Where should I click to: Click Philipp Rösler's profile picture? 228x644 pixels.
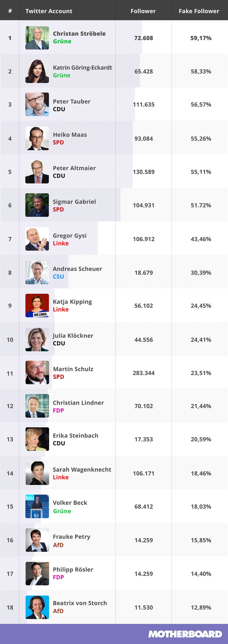(37, 573)
